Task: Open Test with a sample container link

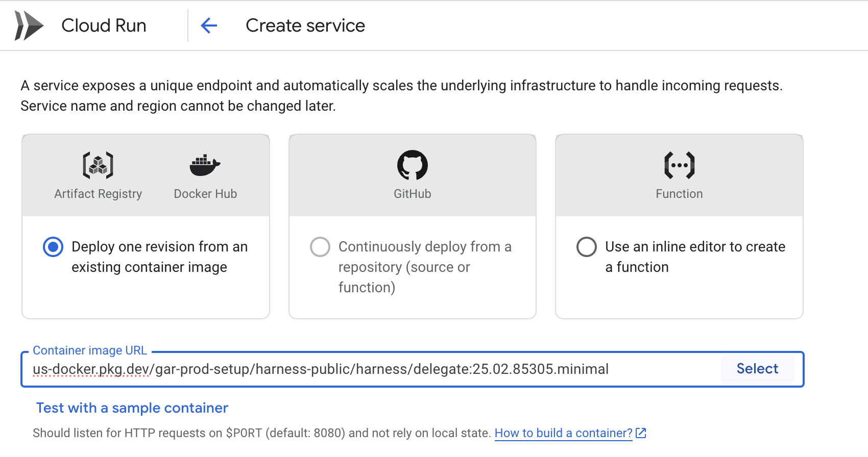Action: tap(132, 408)
